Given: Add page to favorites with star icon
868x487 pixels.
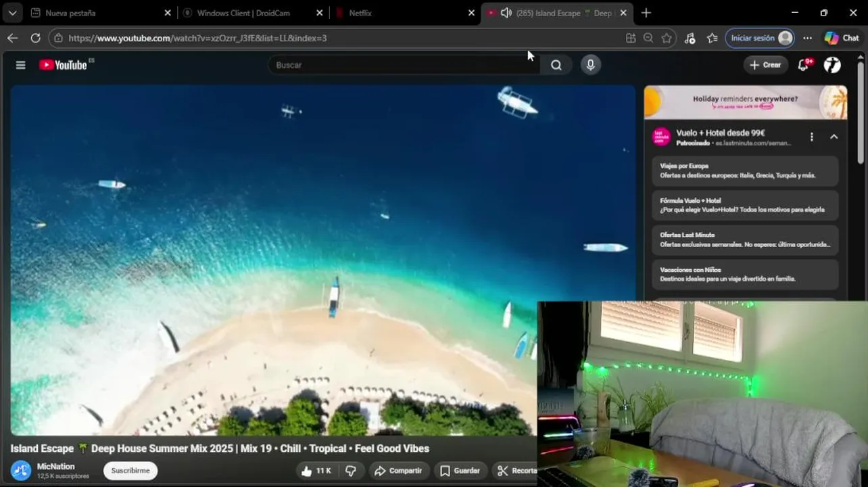Looking at the screenshot, I should (667, 38).
